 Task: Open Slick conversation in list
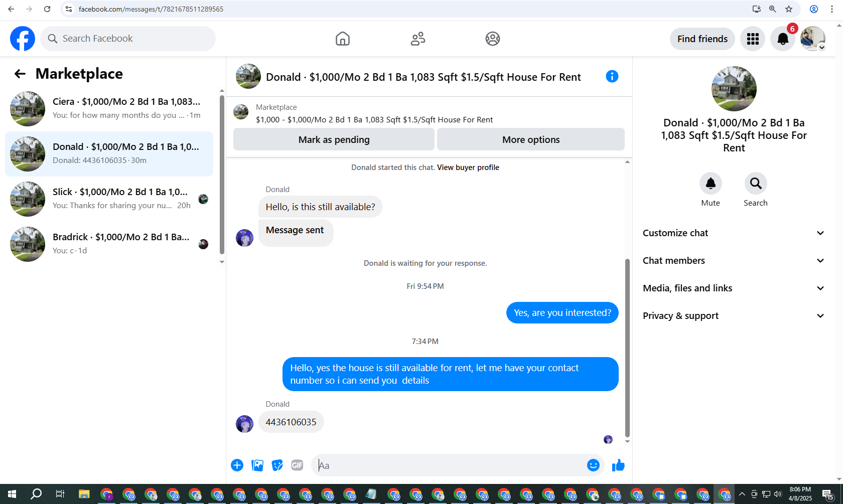point(109,199)
